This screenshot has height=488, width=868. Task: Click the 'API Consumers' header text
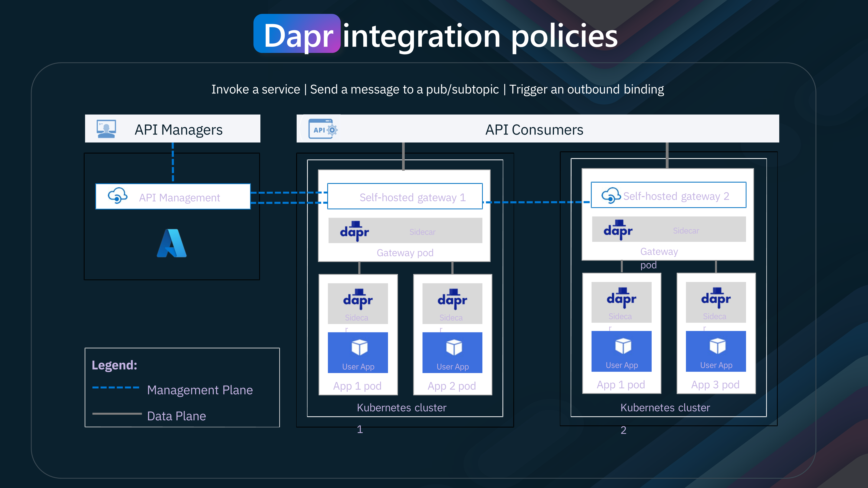pyautogui.click(x=534, y=130)
